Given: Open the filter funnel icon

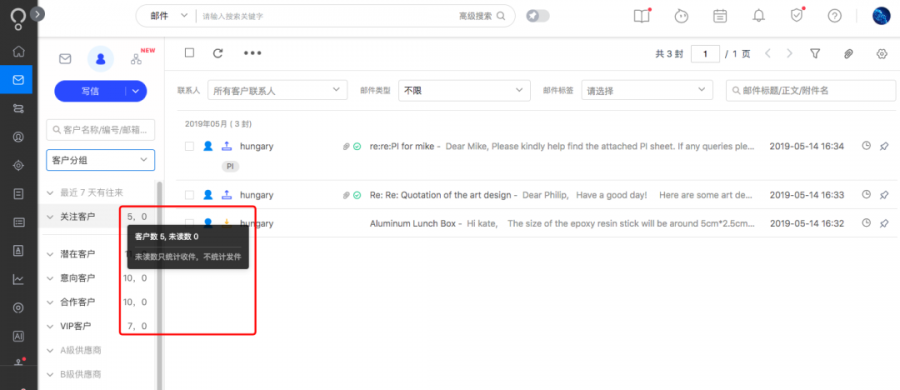Looking at the screenshot, I should click(814, 53).
